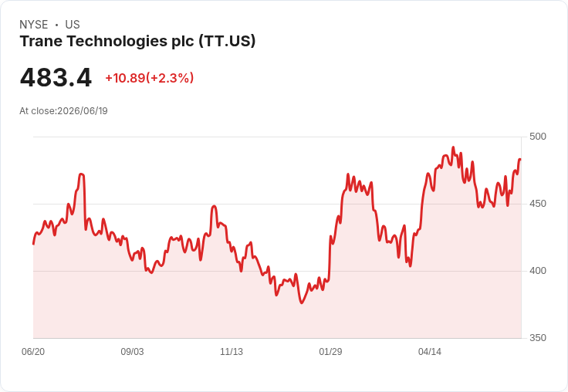Click the chart's lowest trough below 400
The width and height of the screenshot is (568, 392).
(302, 302)
